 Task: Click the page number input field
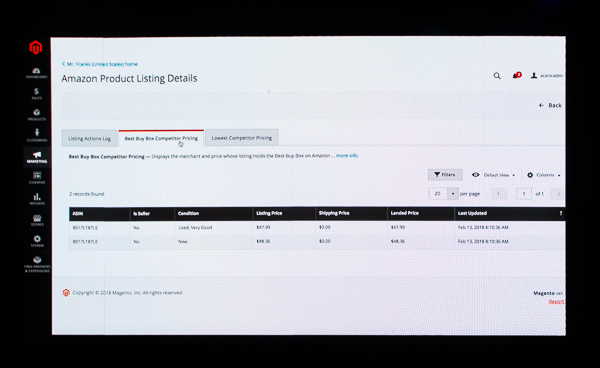tap(524, 194)
